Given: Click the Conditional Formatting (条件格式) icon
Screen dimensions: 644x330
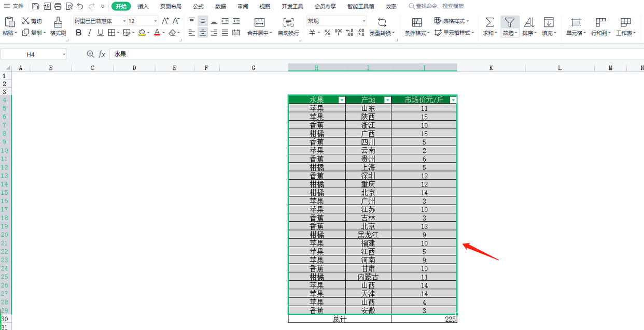Looking at the screenshot, I should click(417, 22).
